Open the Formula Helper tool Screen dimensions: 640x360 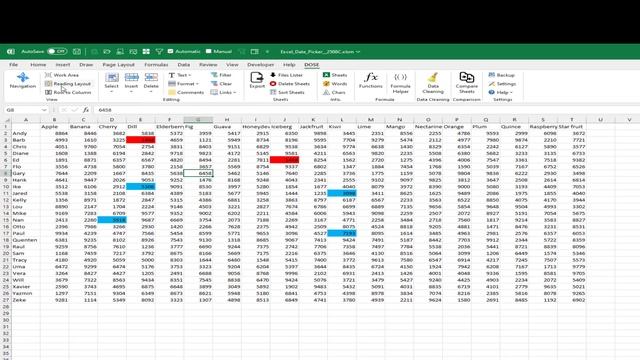[x=400, y=83]
